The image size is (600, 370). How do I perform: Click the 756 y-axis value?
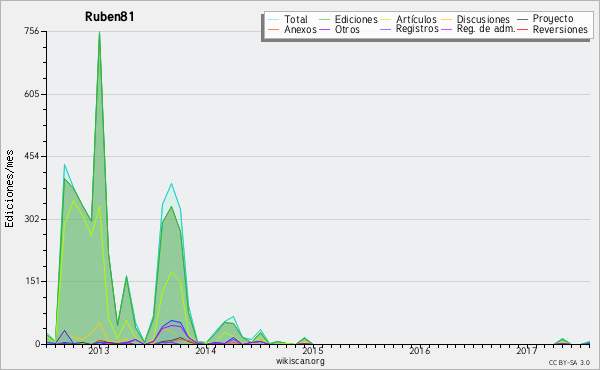click(32, 31)
